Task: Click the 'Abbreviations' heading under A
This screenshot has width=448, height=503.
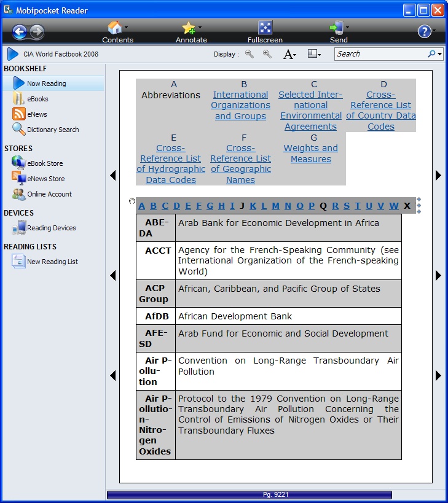Action: pyautogui.click(x=171, y=95)
